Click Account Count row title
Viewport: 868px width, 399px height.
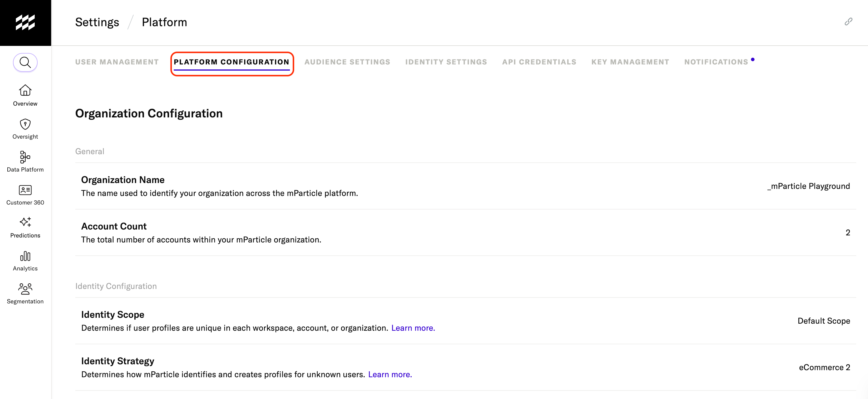[x=114, y=226]
